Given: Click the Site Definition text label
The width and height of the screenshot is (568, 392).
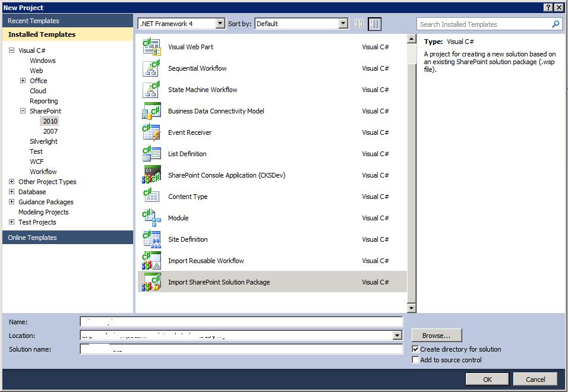Looking at the screenshot, I should pyautogui.click(x=188, y=239).
